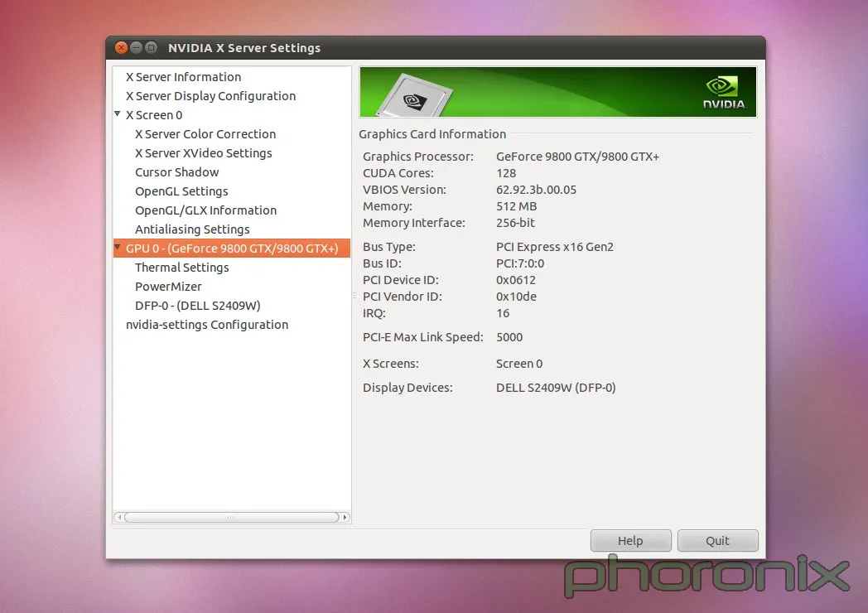Open X Server Information page
The height and width of the screenshot is (613, 868).
point(183,77)
